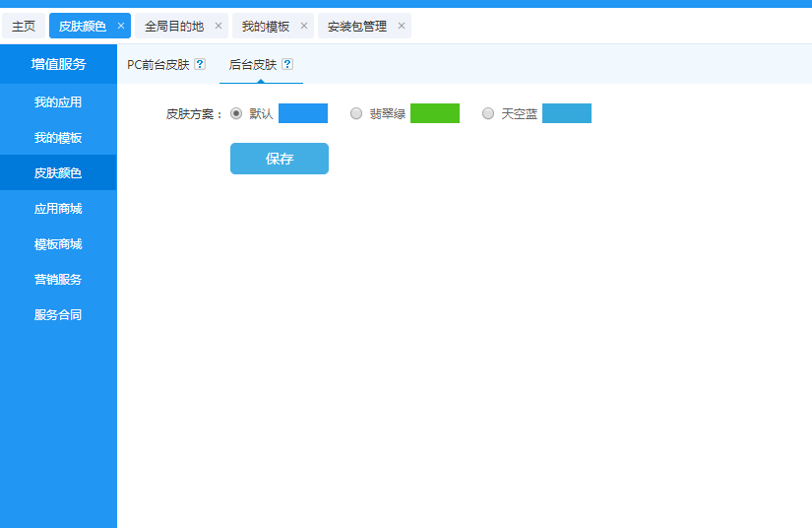This screenshot has width=812, height=528.
Task: Go to 应用商城 in the sidebar
Action: 58,208
